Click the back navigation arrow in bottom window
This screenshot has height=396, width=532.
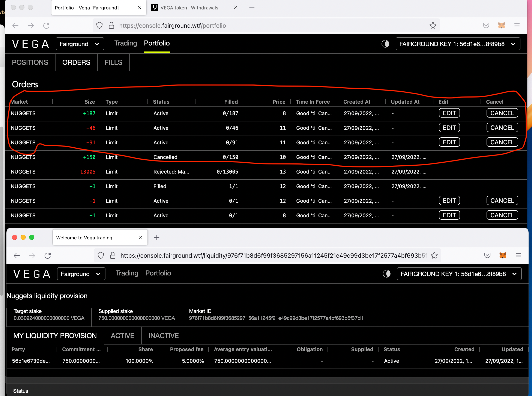[x=17, y=255]
